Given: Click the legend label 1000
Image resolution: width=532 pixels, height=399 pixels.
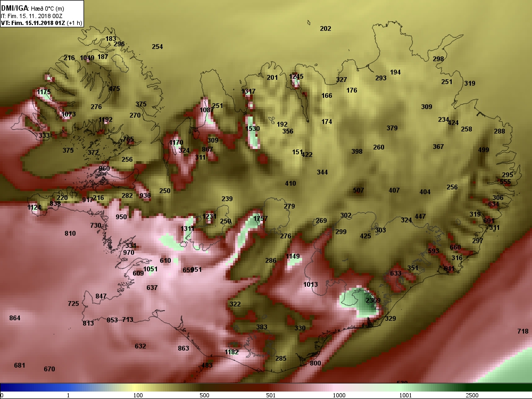Looking at the screenshot, I should tap(339, 395).
